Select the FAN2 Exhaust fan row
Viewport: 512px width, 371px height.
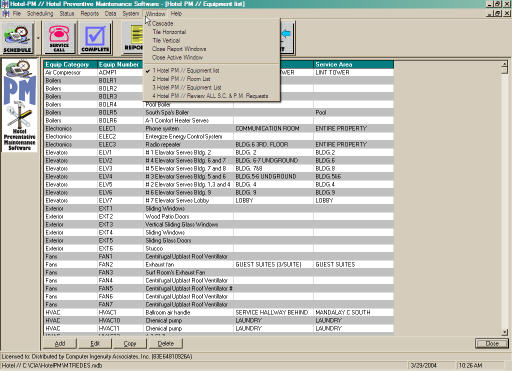pyautogui.click(x=219, y=264)
